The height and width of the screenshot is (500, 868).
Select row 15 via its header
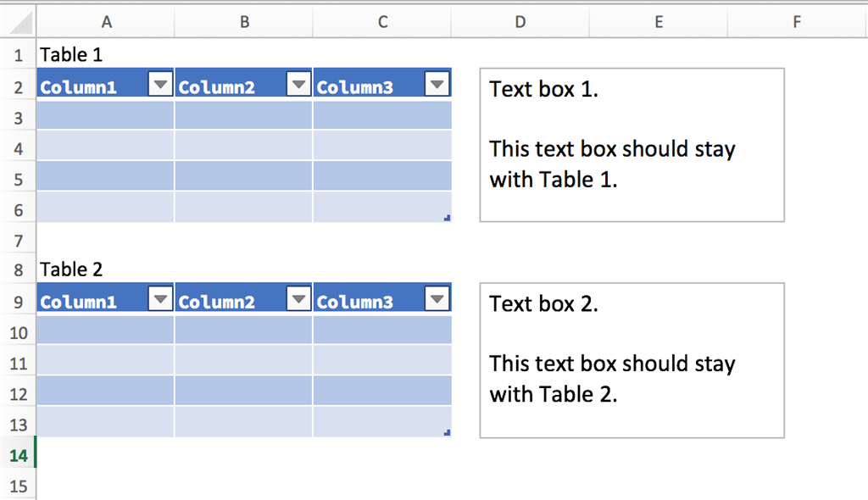point(18,486)
